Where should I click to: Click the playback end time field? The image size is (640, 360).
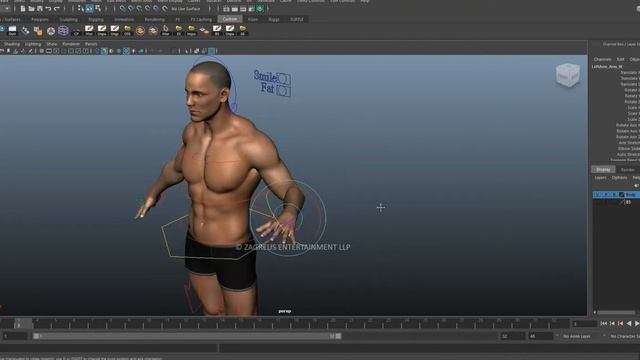pyautogui.click(x=512, y=336)
